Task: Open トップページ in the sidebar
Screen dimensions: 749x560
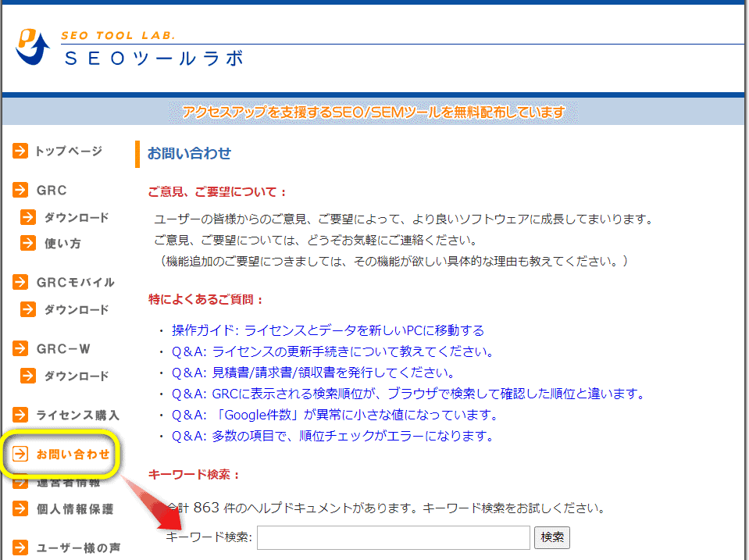Action: point(69,151)
